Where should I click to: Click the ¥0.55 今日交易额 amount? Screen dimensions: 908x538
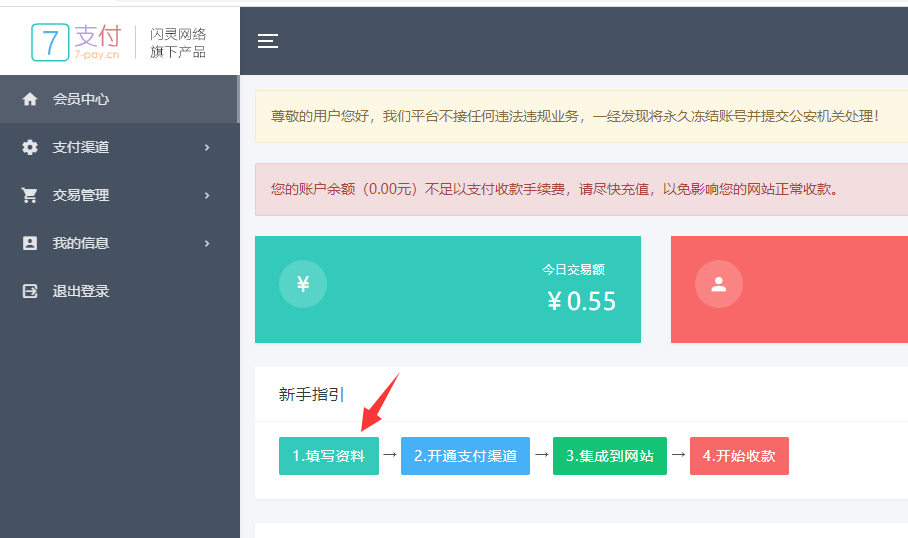581,300
